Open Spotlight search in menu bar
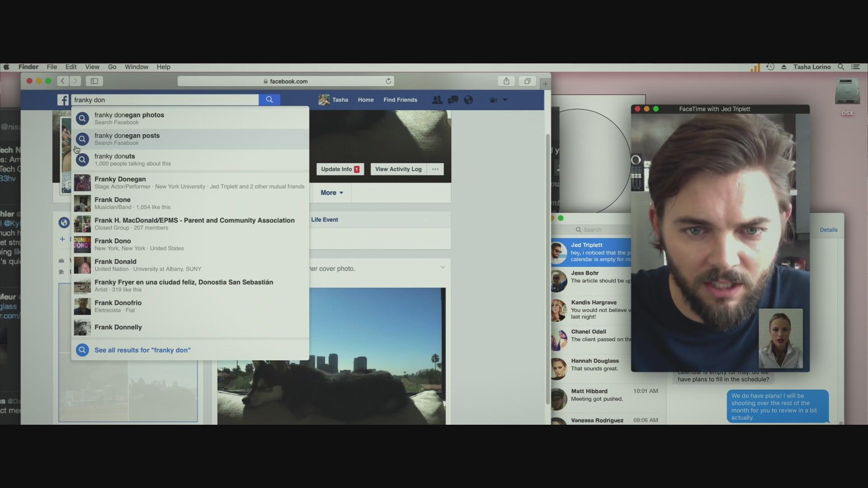The image size is (868, 488). [841, 67]
